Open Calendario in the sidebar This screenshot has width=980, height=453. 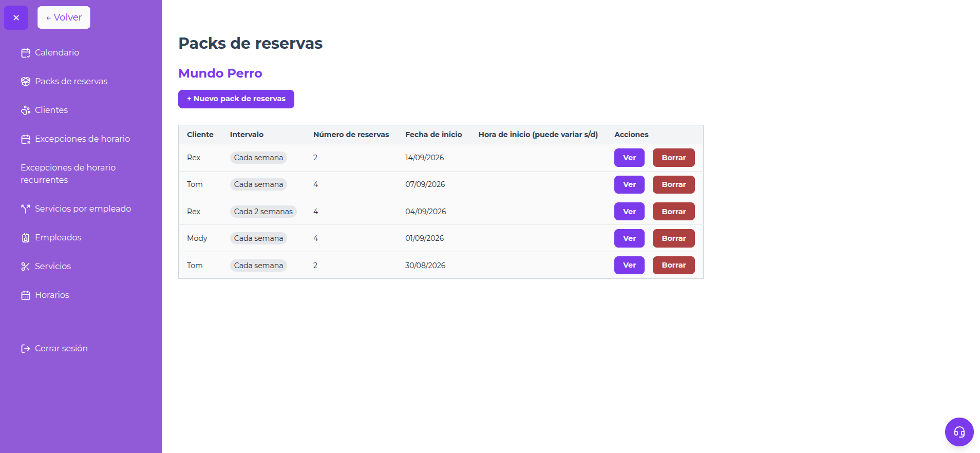57,52
